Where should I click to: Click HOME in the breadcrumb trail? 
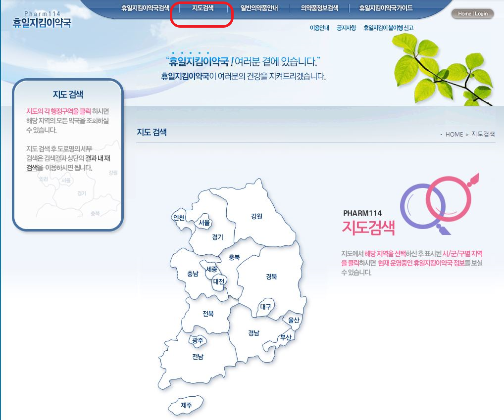pyautogui.click(x=454, y=134)
